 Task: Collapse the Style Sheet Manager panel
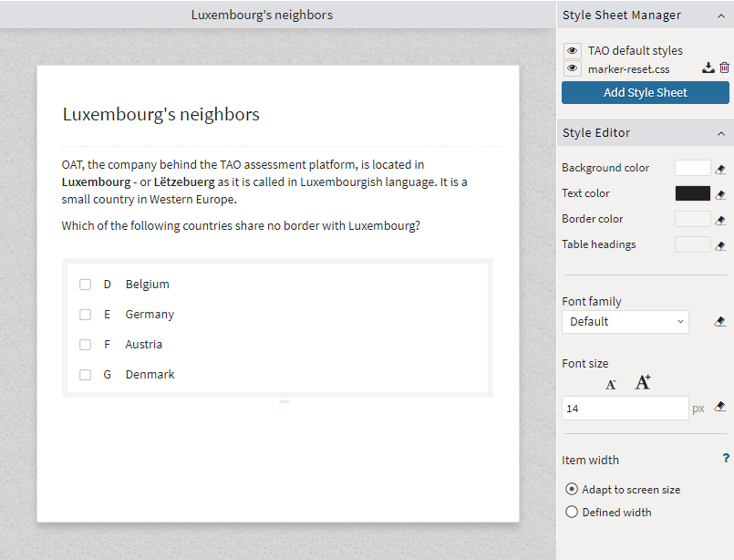point(721,16)
